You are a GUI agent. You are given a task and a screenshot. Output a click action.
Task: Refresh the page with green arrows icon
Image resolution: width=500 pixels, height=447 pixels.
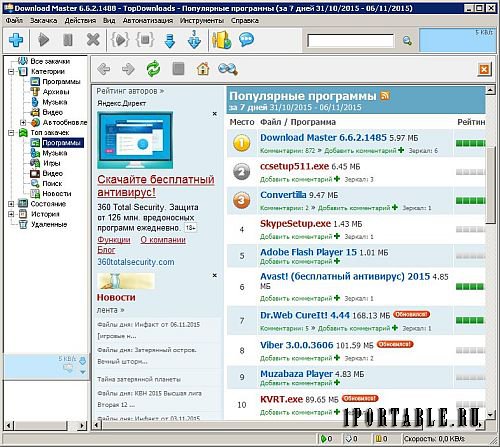coord(154,69)
